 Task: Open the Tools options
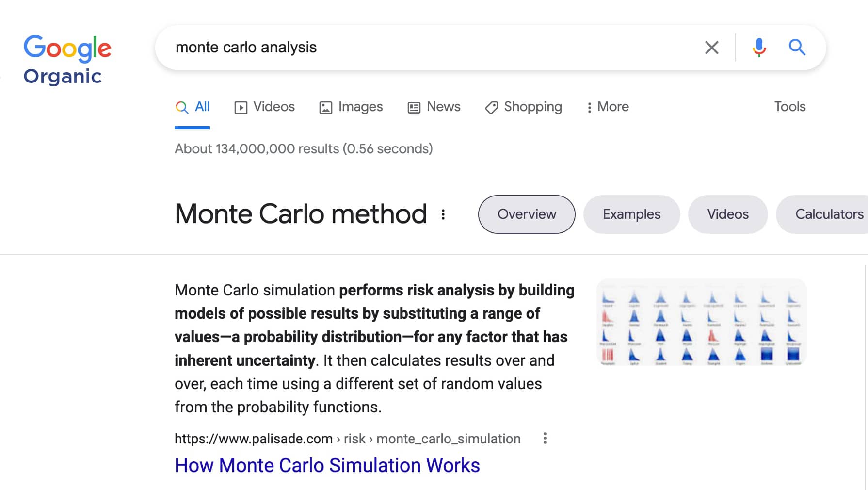point(789,107)
